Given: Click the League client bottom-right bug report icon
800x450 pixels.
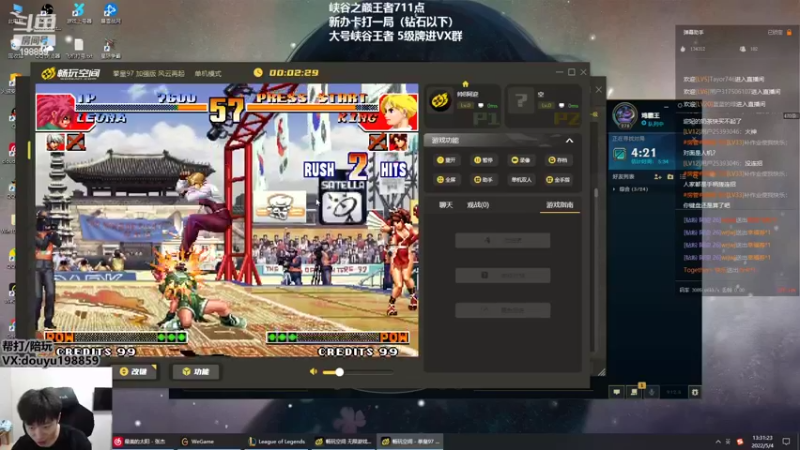Looking at the screenshot, I should pos(694,392).
